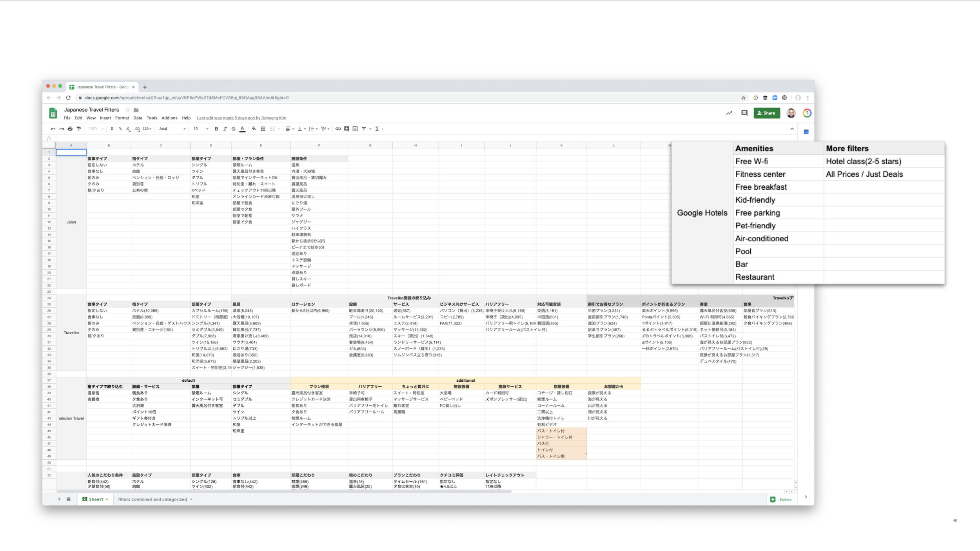
Task: Toggle italic formatting
Action: click(225, 129)
